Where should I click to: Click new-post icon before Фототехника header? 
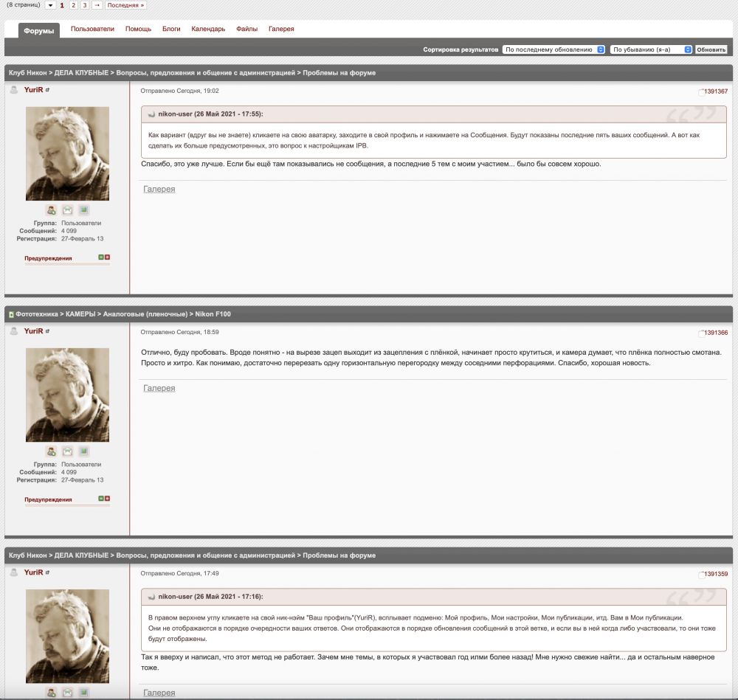[11, 314]
